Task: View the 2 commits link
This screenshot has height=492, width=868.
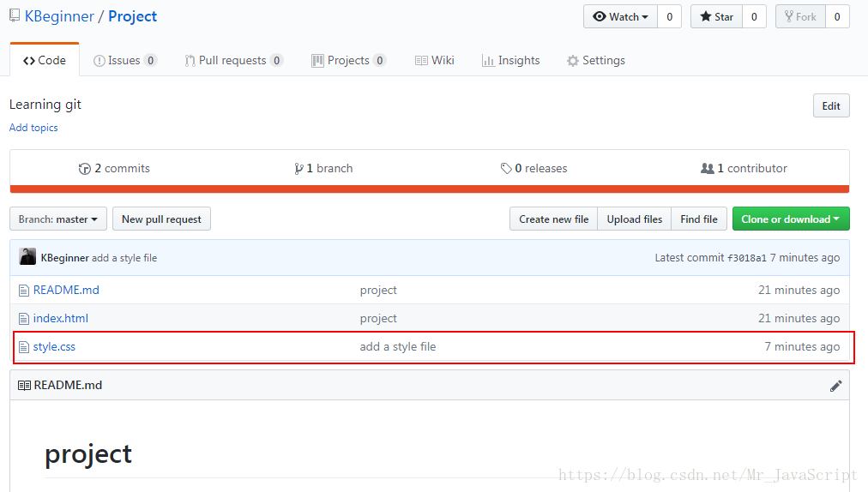Action: (x=115, y=168)
